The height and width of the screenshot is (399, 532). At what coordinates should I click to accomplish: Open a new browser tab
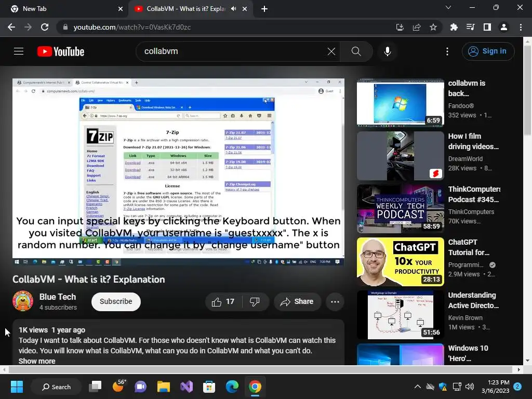click(264, 9)
